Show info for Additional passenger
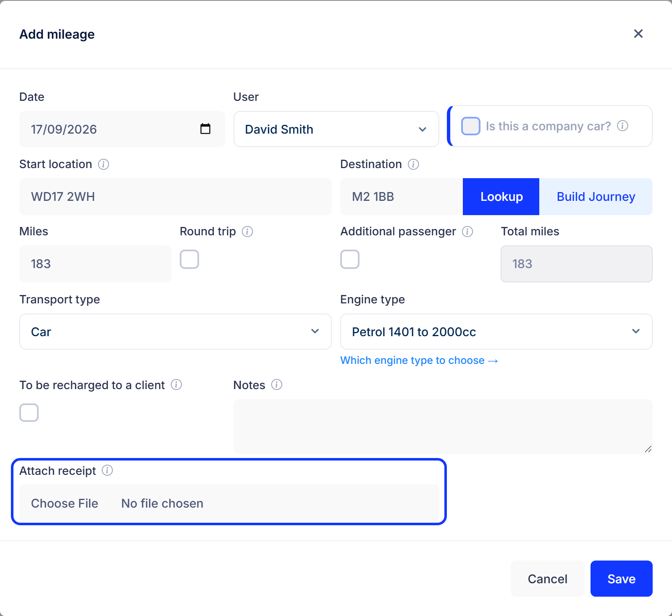 click(x=467, y=232)
